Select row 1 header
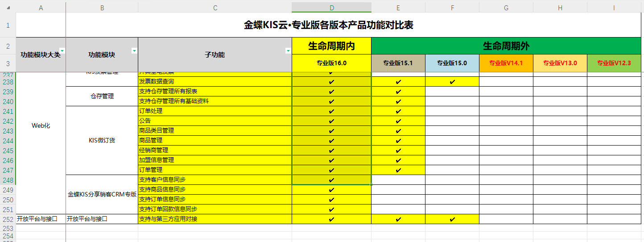644x242 pixels. tap(8, 25)
